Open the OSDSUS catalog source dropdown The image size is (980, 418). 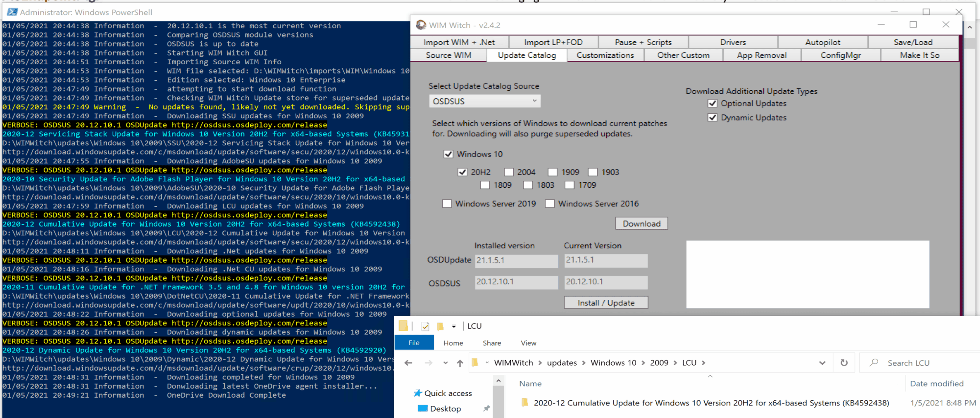pyautogui.click(x=485, y=101)
